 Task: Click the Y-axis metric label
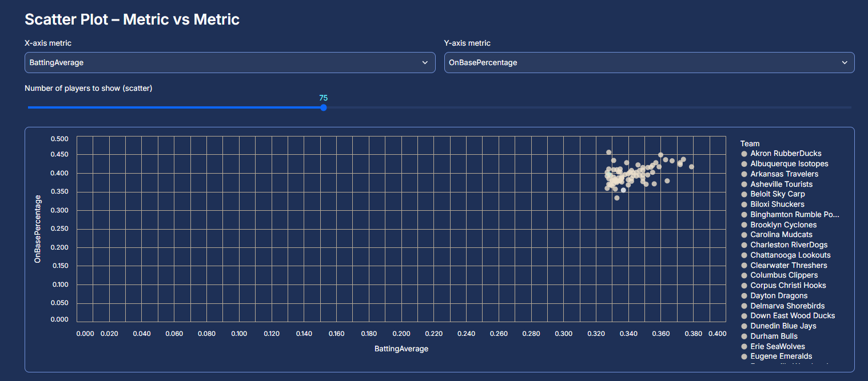point(467,43)
